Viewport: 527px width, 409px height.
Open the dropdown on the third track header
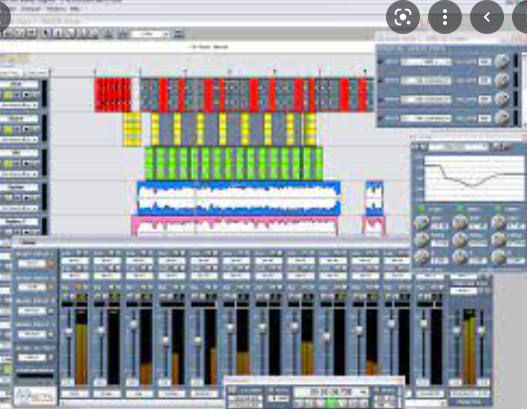(19, 174)
